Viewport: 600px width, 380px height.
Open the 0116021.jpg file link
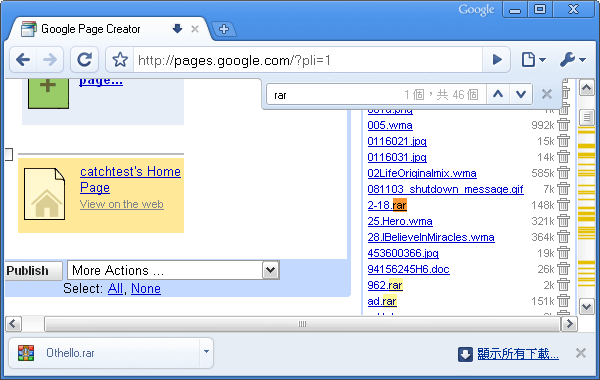397,142
